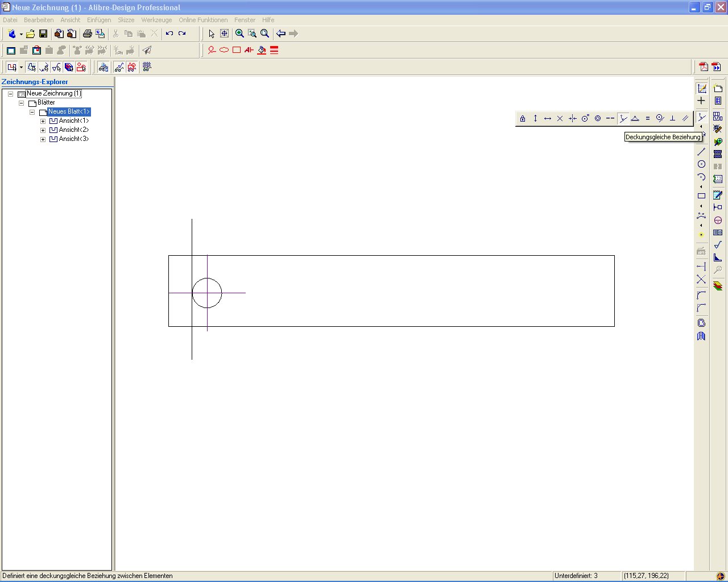The height and width of the screenshot is (582, 728).
Task: Open the Online Funktionen menu
Action: tap(203, 20)
